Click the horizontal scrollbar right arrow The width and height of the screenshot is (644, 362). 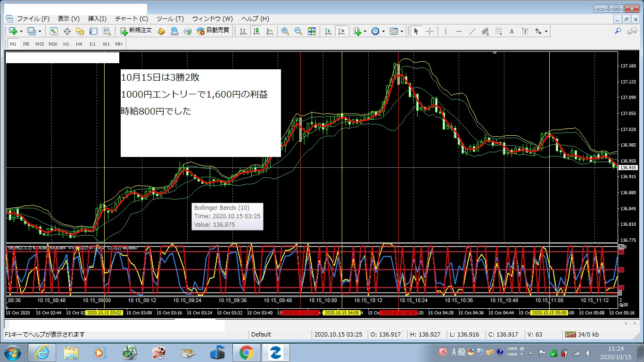click(634, 323)
